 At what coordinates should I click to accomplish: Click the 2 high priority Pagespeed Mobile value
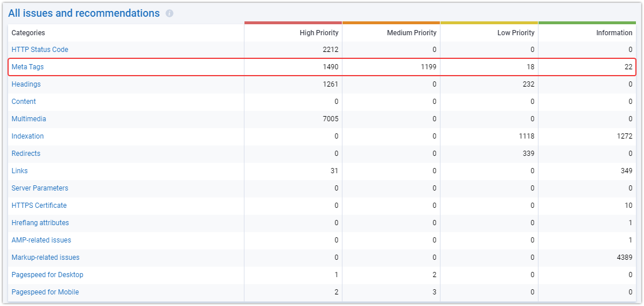tap(336, 292)
